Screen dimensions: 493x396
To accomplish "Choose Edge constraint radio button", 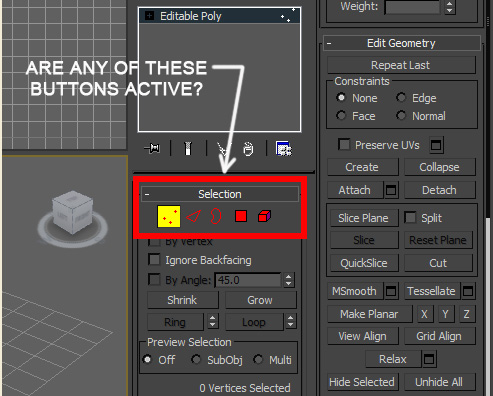I will point(401,98).
